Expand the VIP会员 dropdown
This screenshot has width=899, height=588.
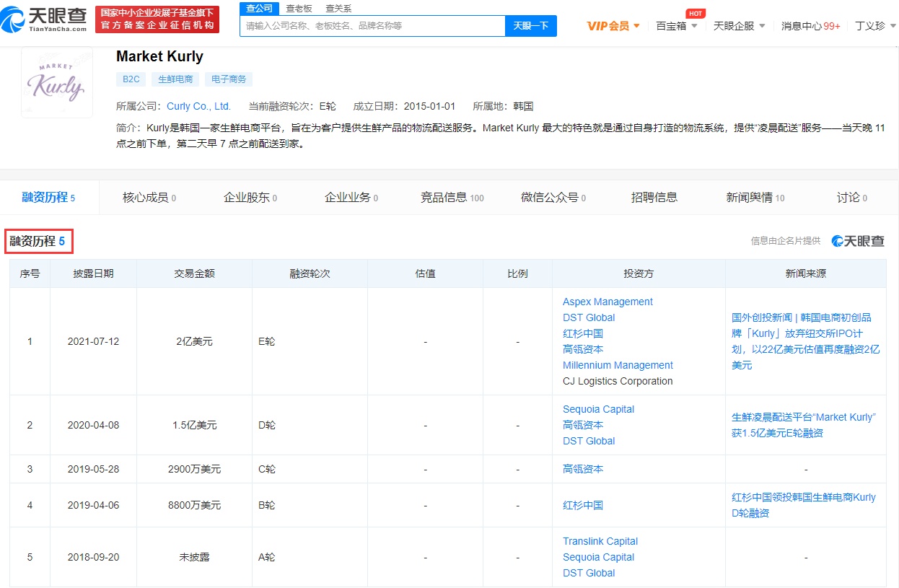pos(614,26)
